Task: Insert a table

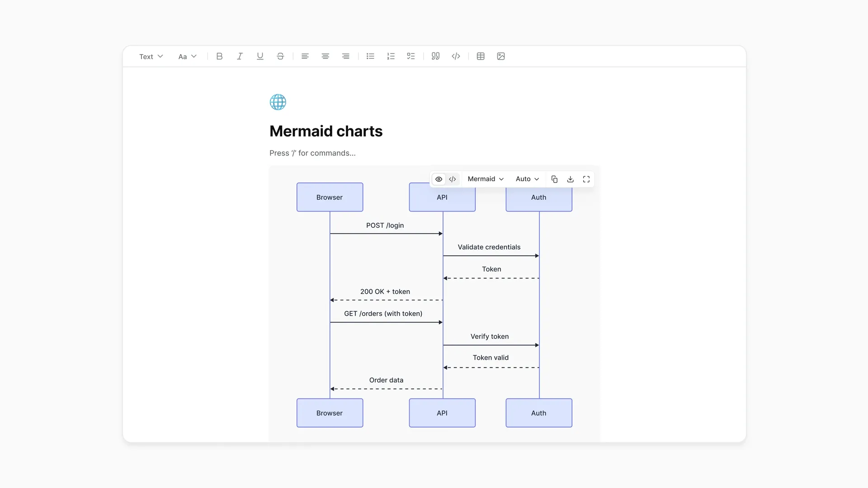Action: coord(481,56)
